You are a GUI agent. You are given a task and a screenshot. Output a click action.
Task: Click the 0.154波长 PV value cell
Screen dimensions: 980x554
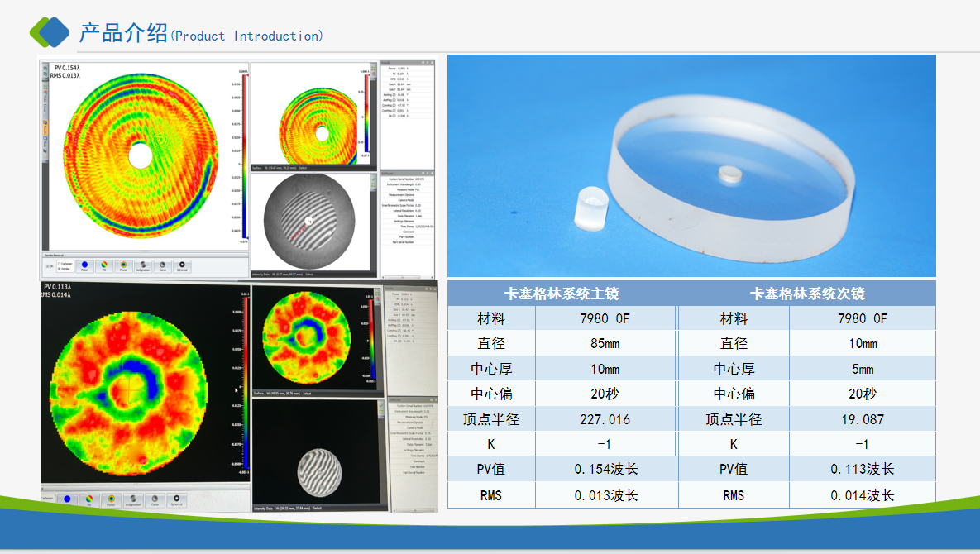(x=605, y=469)
